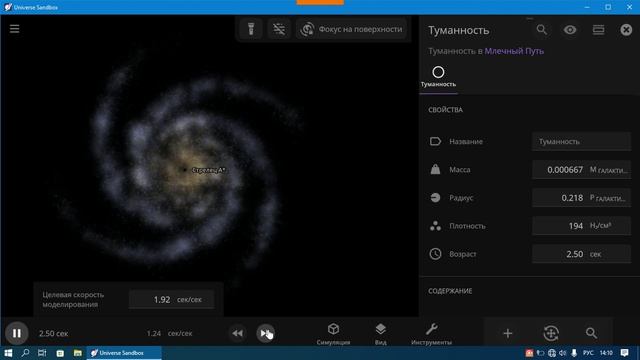This screenshot has height=360, width=640.
Task: Click the Universe Sandbox taskbar button
Action: tap(124, 353)
